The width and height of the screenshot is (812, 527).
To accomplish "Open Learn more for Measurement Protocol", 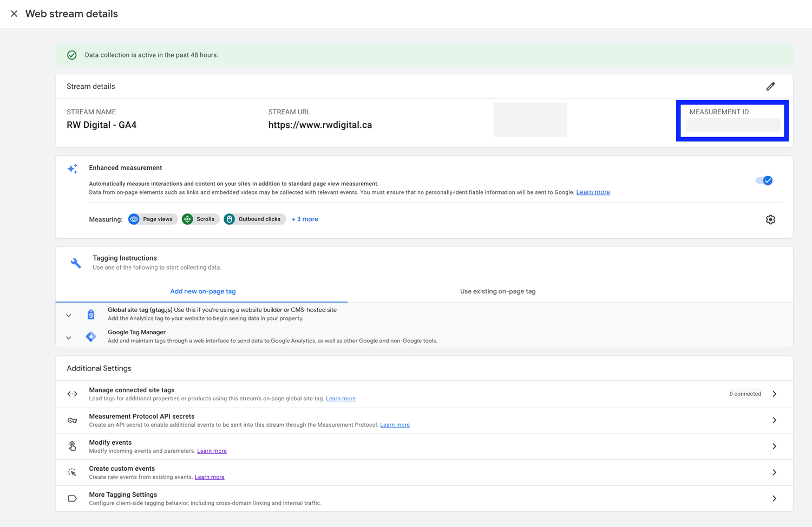I will pos(395,425).
